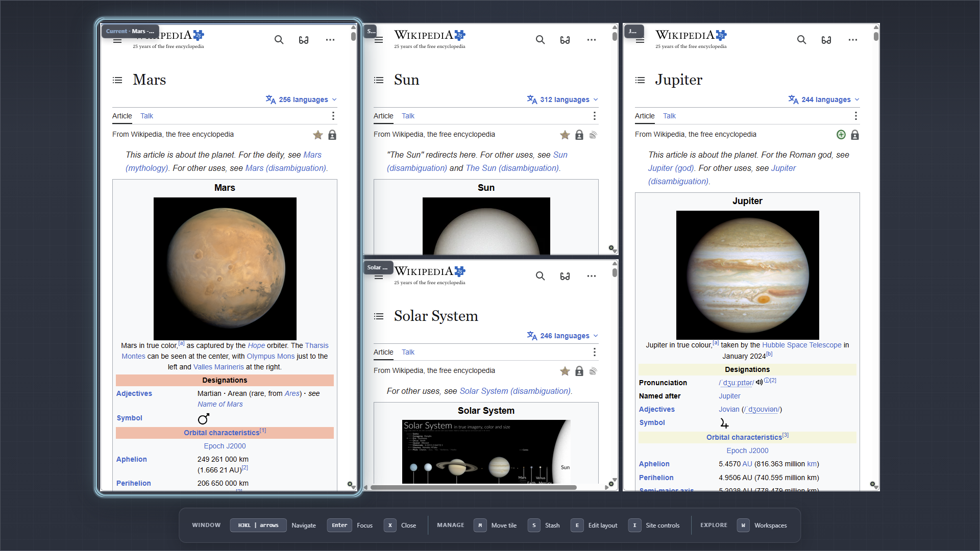The height and width of the screenshot is (551, 980).
Task: Open Talk tab on Jupiter page
Action: (669, 116)
